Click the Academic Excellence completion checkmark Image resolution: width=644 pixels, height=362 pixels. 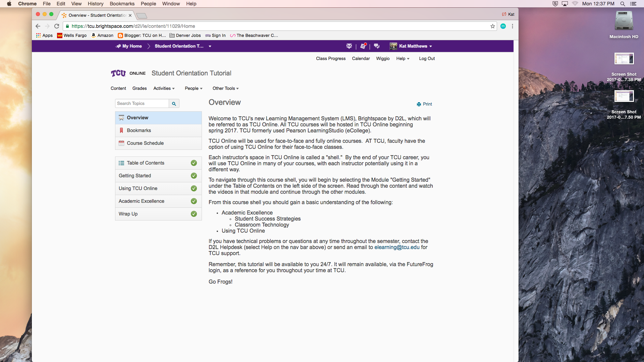(x=194, y=201)
